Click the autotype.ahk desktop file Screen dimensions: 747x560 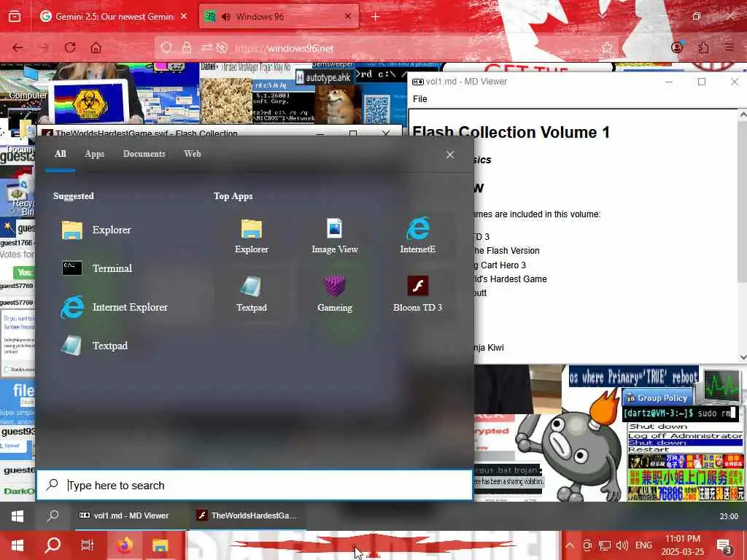pos(323,77)
